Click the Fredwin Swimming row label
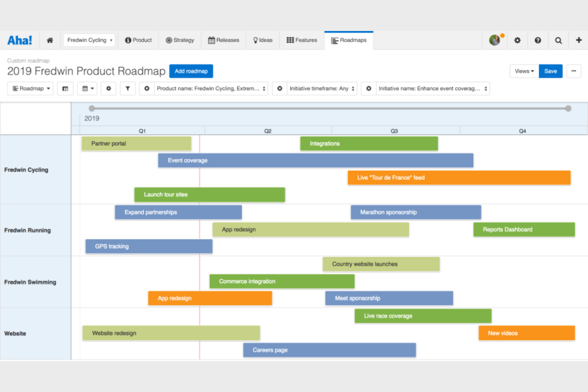The image size is (588, 392). [30, 282]
